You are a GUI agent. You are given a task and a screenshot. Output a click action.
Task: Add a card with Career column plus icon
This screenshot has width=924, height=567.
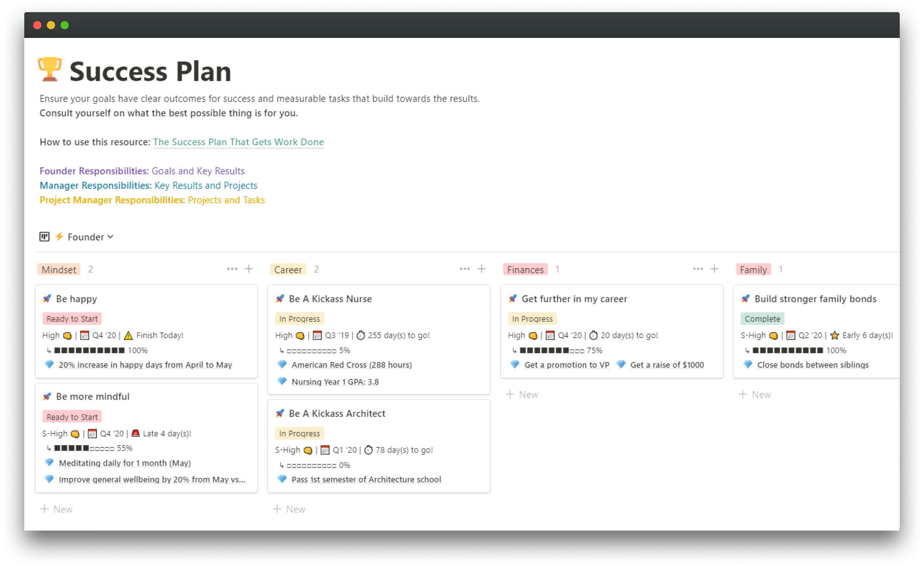pyautogui.click(x=481, y=269)
